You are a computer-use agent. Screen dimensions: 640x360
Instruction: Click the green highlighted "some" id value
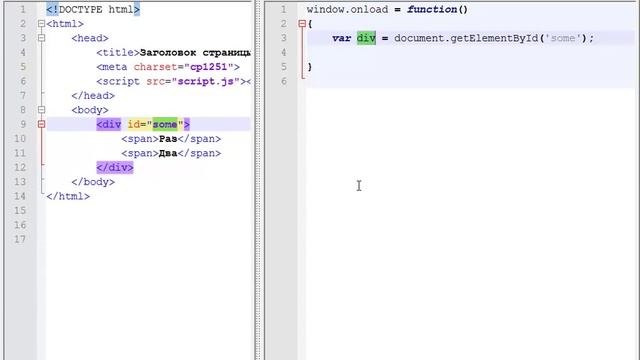coord(165,124)
